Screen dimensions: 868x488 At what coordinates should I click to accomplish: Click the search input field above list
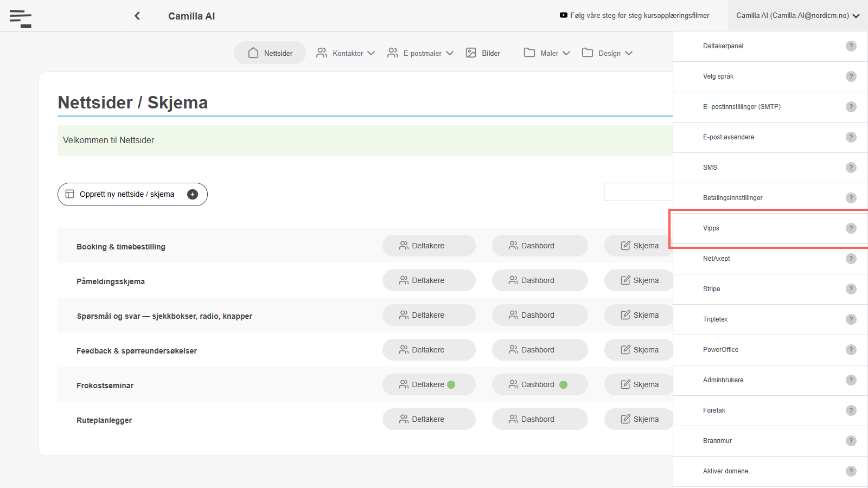pos(639,192)
